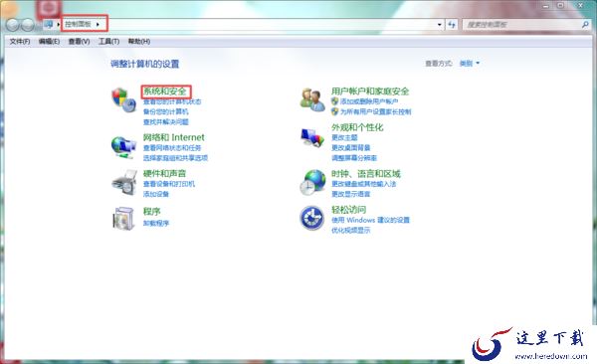
Task: Open the 硬件和声音 heading link
Action: pyautogui.click(x=164, y=174)
